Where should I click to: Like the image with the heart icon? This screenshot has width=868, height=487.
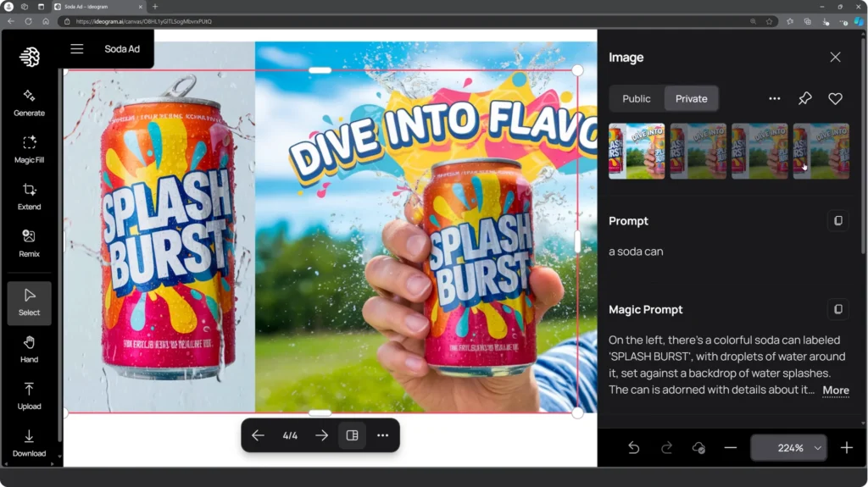[835, 98]
